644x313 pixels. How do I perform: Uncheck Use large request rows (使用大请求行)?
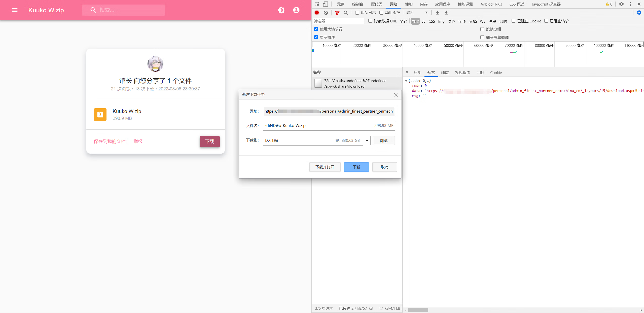316,29
